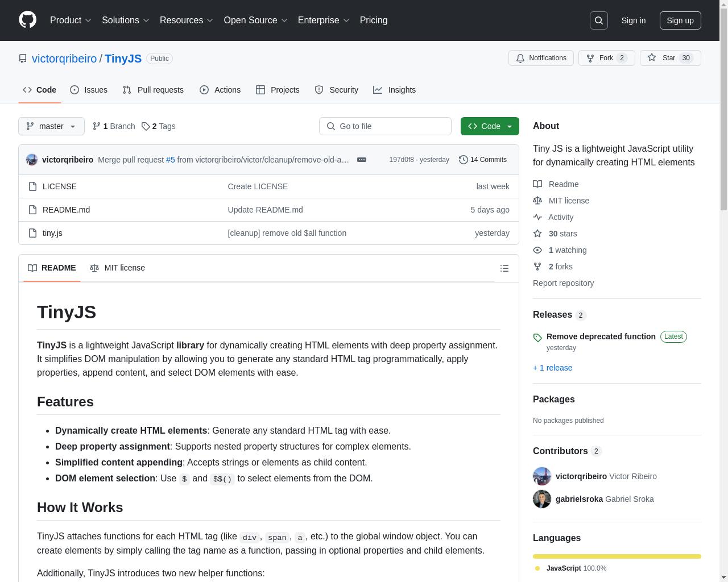This screenshot has height=582, width=728.
Task: Open the 1 Branch link
Action: click(114, 126)
